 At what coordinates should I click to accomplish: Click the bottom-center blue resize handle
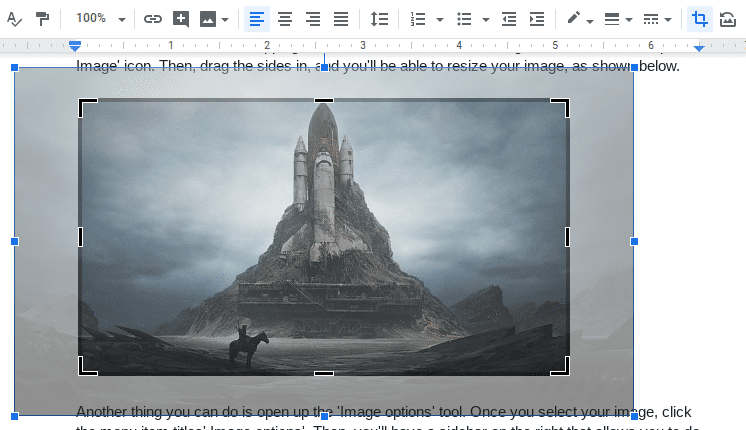click(324, 416)
